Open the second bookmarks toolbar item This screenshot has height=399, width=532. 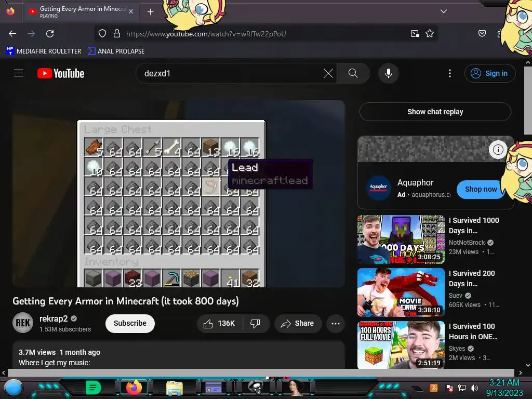click(x=116, y=51)
